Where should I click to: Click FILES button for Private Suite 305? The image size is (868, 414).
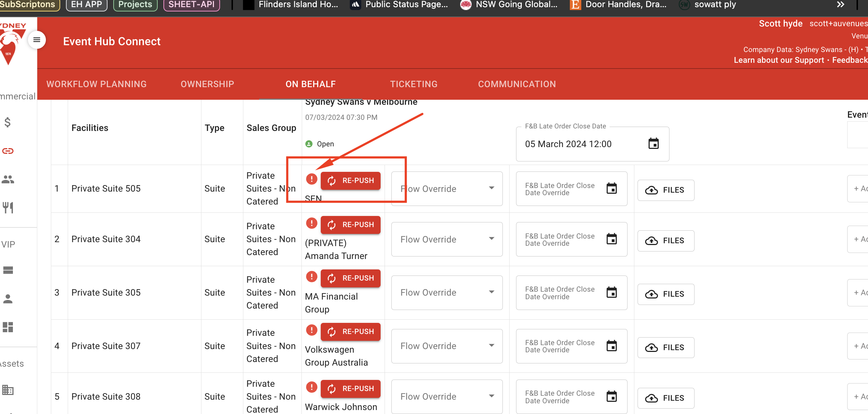666,294
